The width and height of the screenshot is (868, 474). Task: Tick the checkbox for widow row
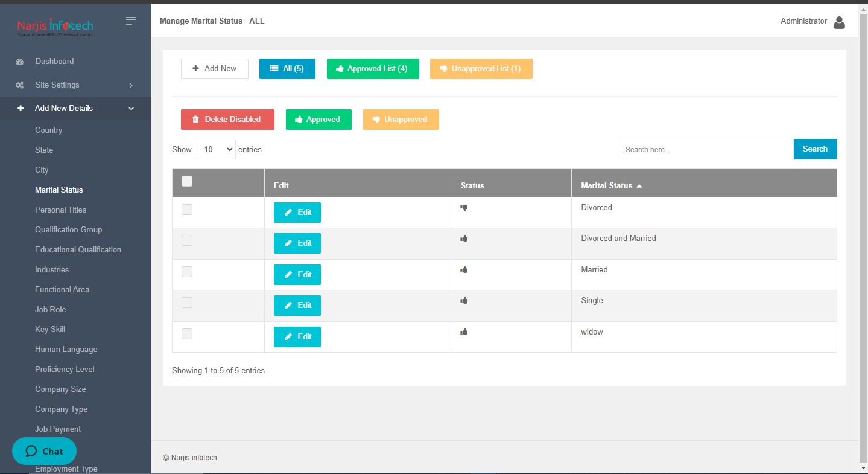(x=187, y=334)
